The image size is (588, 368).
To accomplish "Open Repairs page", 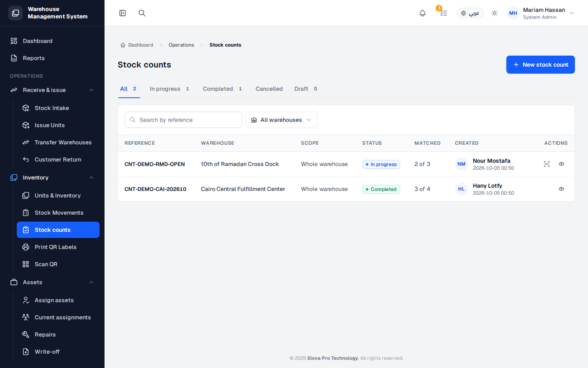I will click(58, 334).
